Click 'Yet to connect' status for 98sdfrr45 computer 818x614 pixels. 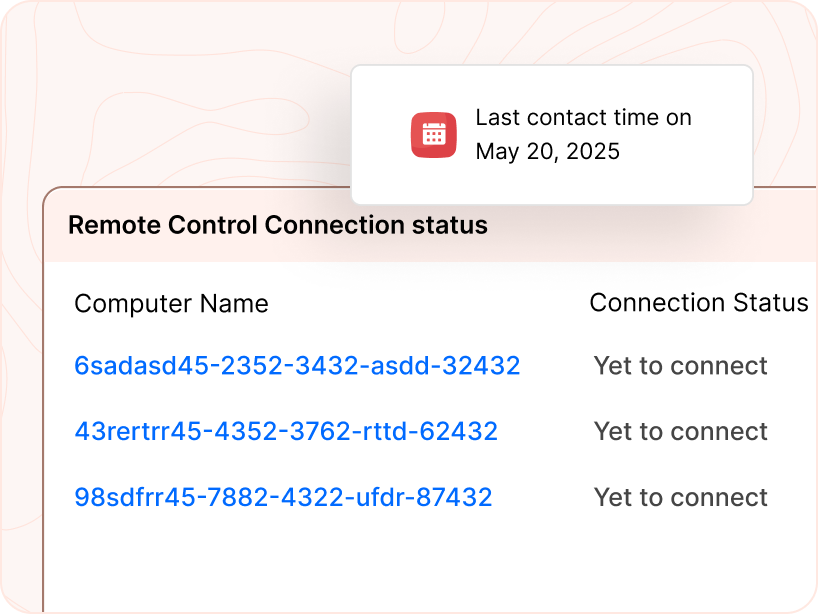680,498
